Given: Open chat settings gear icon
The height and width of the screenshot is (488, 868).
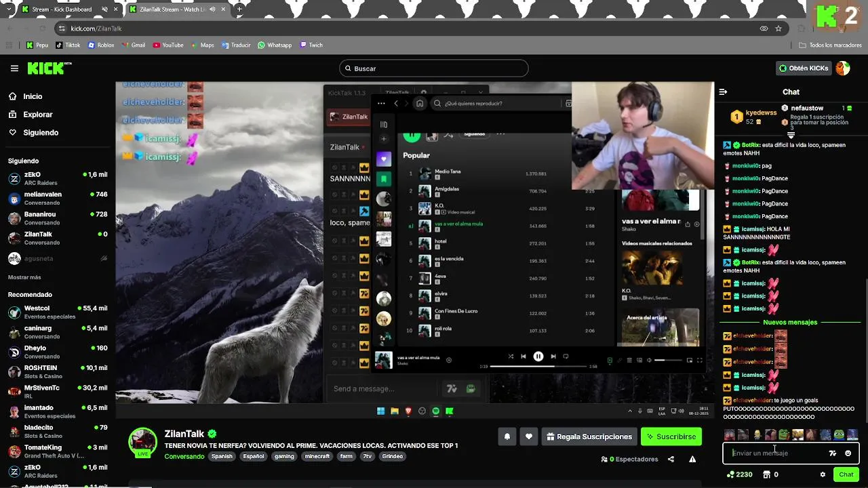Looking at the screenshot, I should click(823, 474).
